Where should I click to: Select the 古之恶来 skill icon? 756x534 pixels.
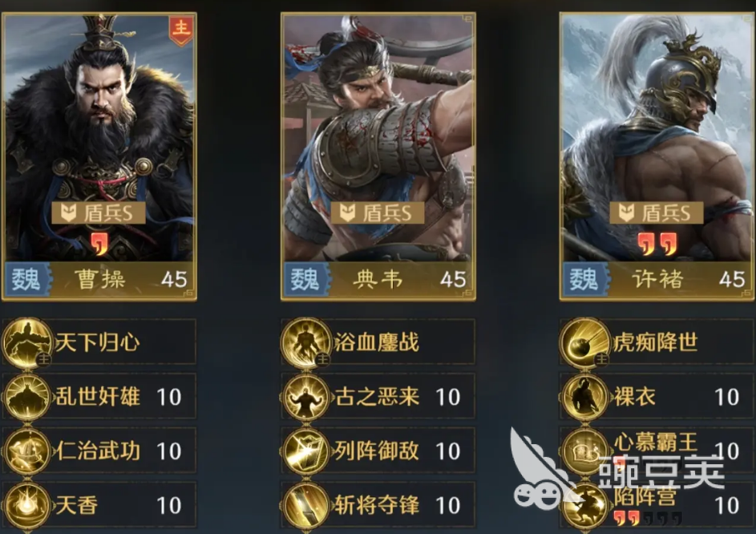coord(306,397)
